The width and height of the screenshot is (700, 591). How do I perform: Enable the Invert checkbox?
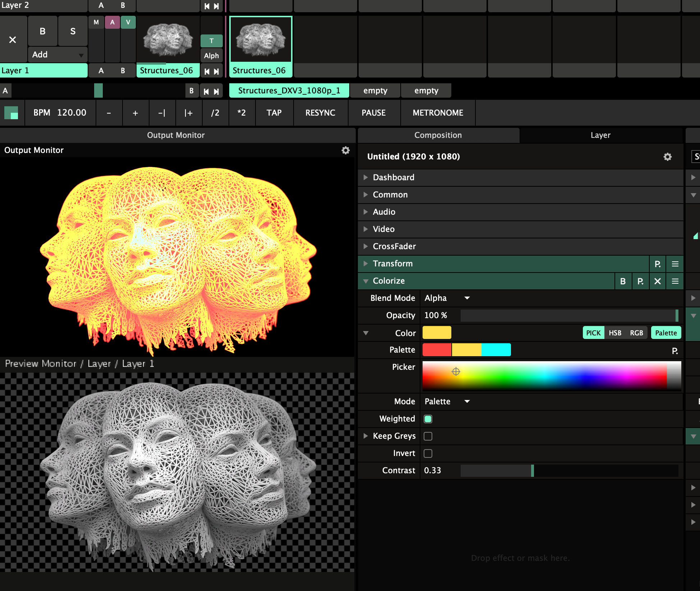click(x=428, y=453)
